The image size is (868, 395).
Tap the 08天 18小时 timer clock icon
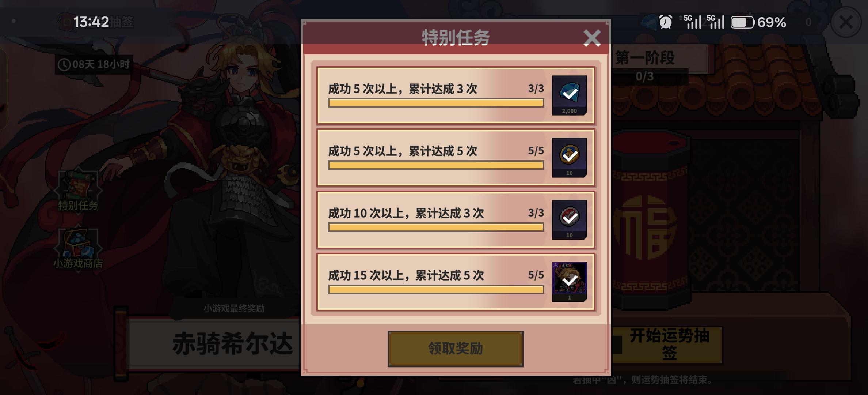tap(64, 65)
